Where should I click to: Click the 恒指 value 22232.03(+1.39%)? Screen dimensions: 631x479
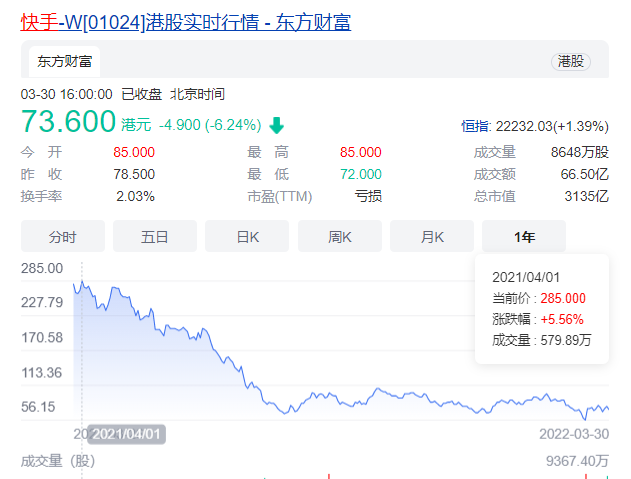tap(552, 126)
